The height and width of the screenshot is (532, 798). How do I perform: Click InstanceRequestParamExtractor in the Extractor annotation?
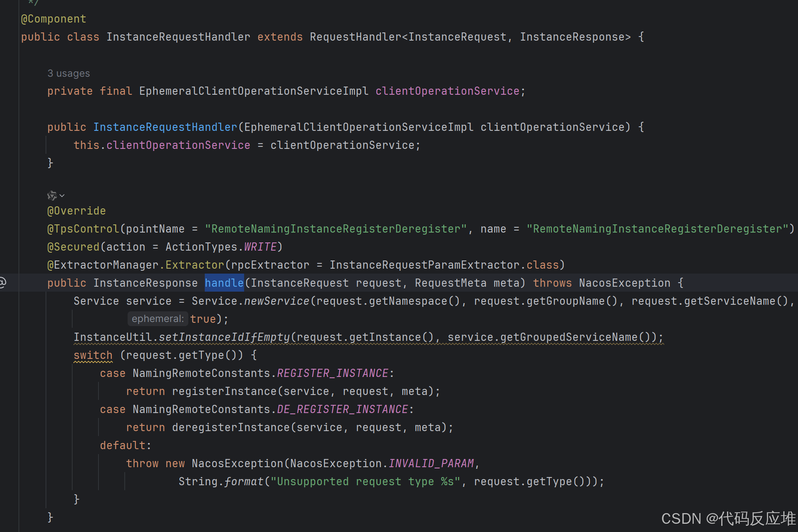click(x=425, y=265)
